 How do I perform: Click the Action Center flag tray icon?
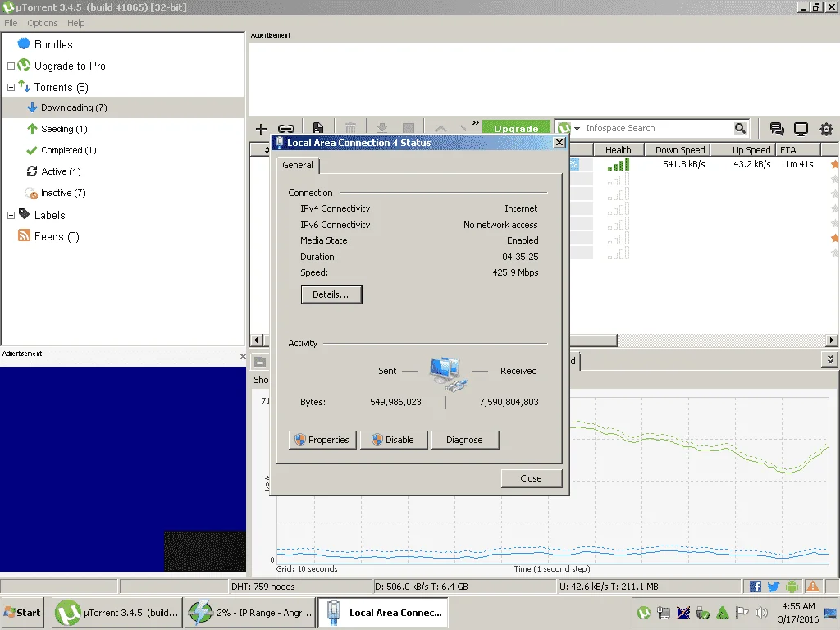tap(742, 612)
